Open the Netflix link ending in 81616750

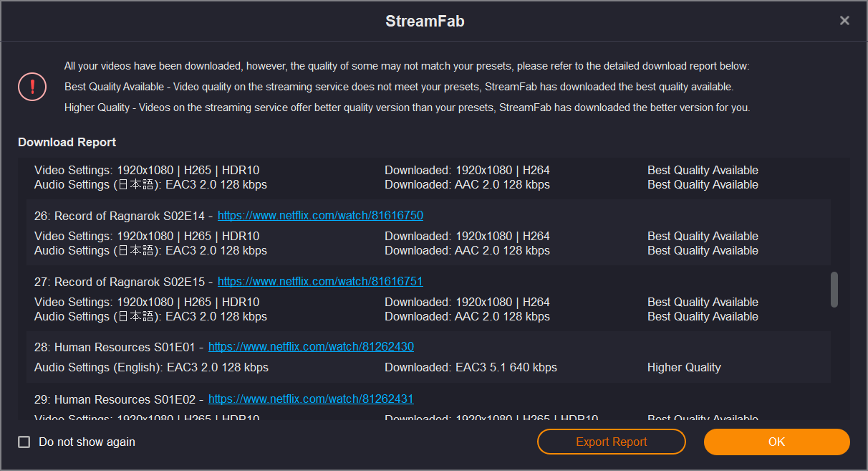(320, 216)
